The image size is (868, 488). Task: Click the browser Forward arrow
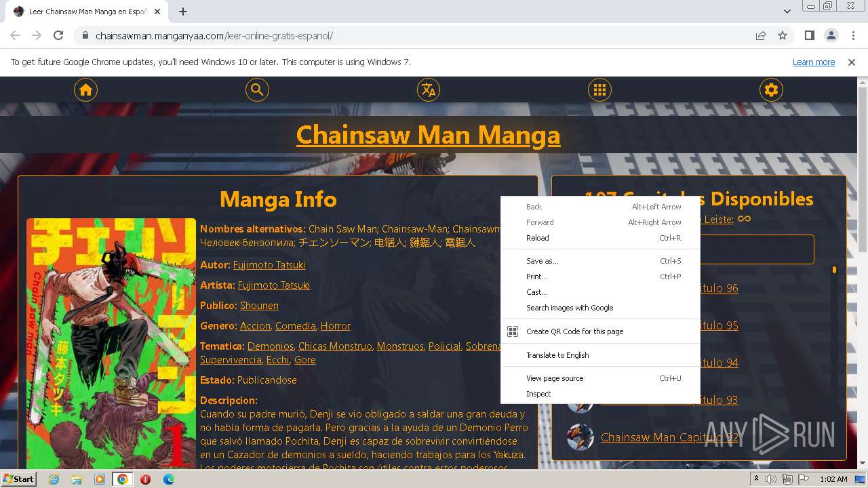click(x=37, y=35)
